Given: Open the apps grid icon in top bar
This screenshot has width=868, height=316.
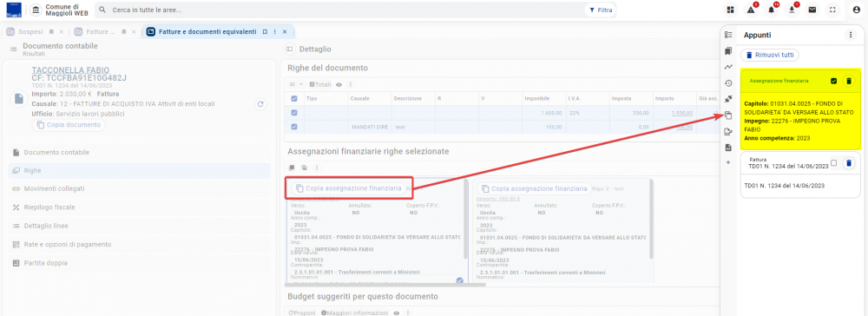Looking at the screenshot, I should [x=730, y=10].
